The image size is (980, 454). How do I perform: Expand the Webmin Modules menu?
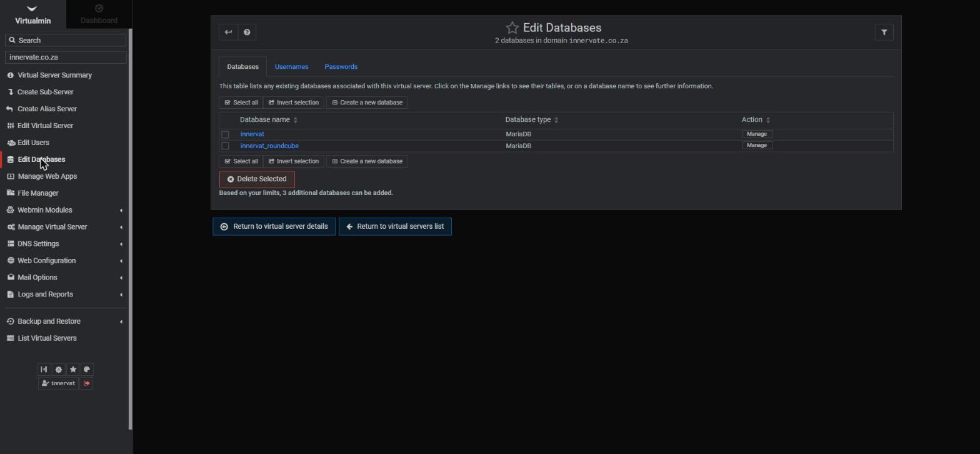(x=65, y=210)
